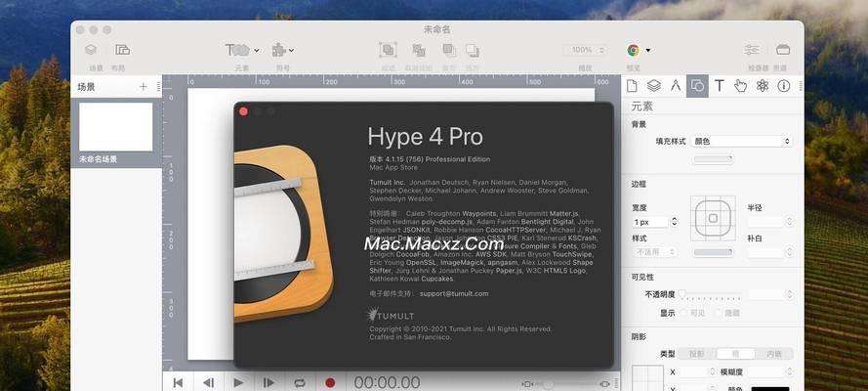Open the preview browser dropdown arrow
This screenshot has width=868, height=391.
pyautogui.click(x=647, y=51)
